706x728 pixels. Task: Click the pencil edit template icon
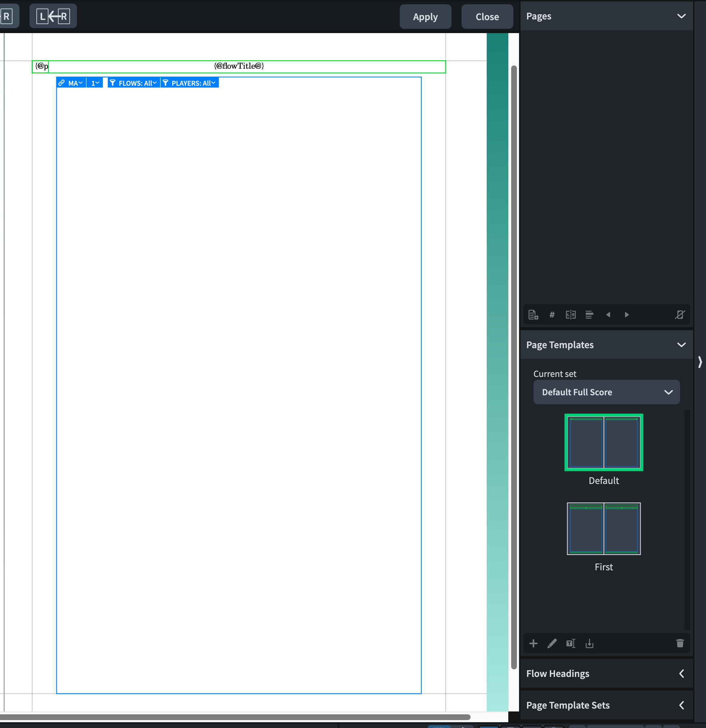pyautogui.click(x=552, y=644)
